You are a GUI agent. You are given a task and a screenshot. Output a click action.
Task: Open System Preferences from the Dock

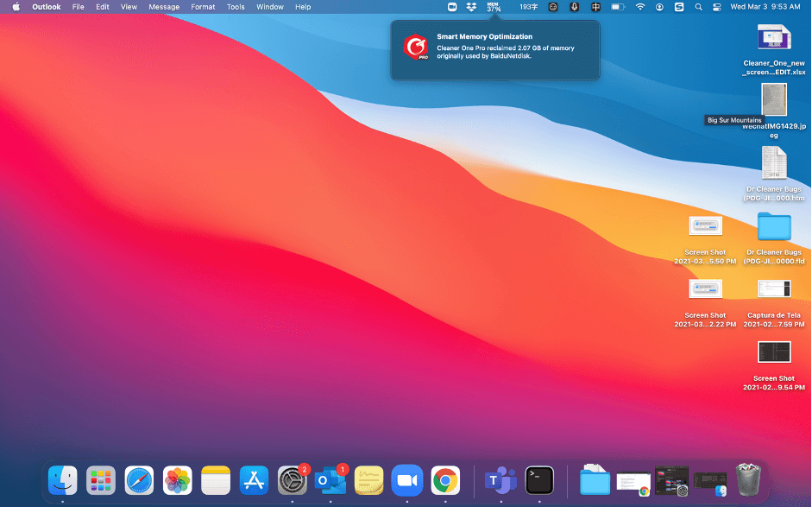point(293,480)
